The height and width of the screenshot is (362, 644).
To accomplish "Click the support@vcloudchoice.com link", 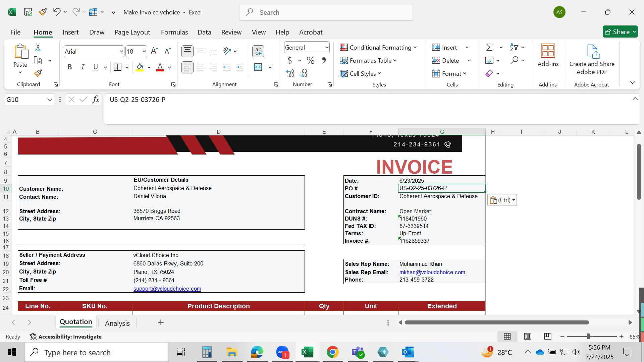I will tap(167, 289).
